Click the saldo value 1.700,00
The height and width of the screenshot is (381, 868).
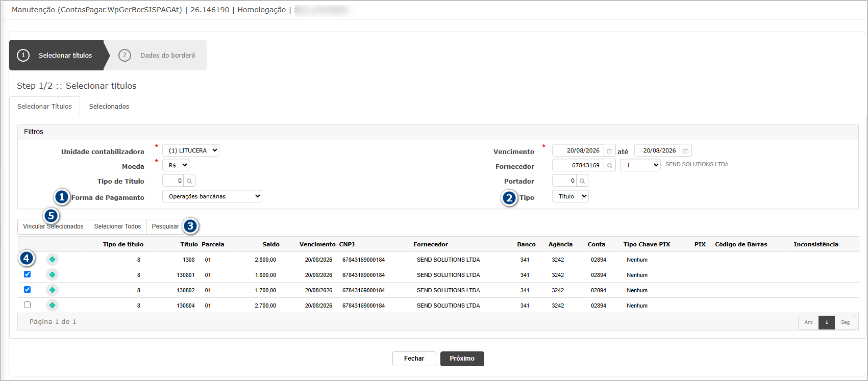click(265, 290)
